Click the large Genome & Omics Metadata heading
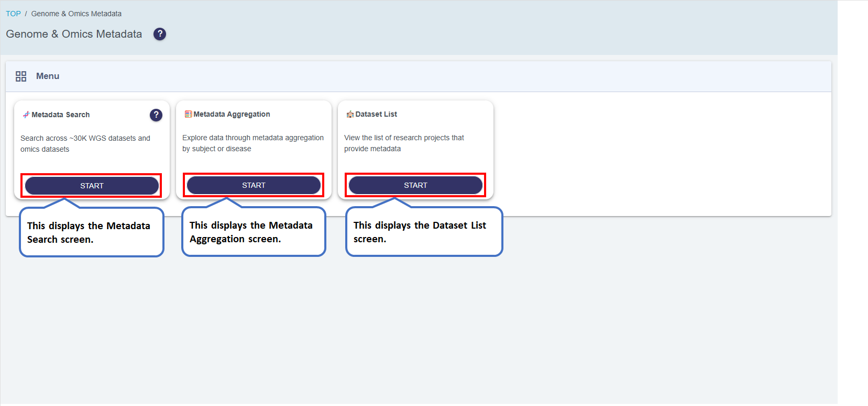 click(x=74, y=34)
